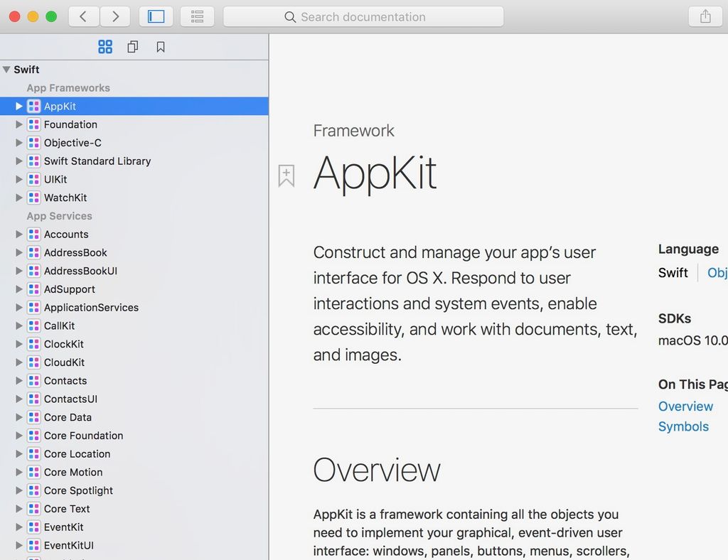
Task: Select Swift as the documentation language
Action: 673,272
